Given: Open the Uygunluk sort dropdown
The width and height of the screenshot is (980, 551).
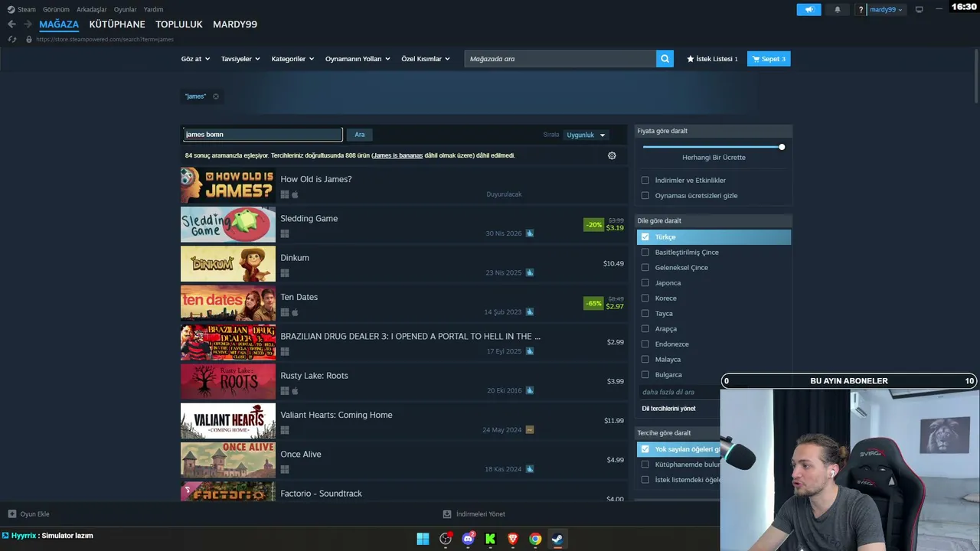Looking at the screenshot, I should 586,135.
